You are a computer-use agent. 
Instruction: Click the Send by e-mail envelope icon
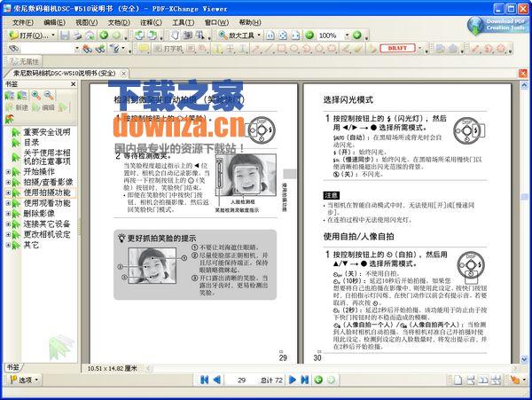[x=90, y=35]
